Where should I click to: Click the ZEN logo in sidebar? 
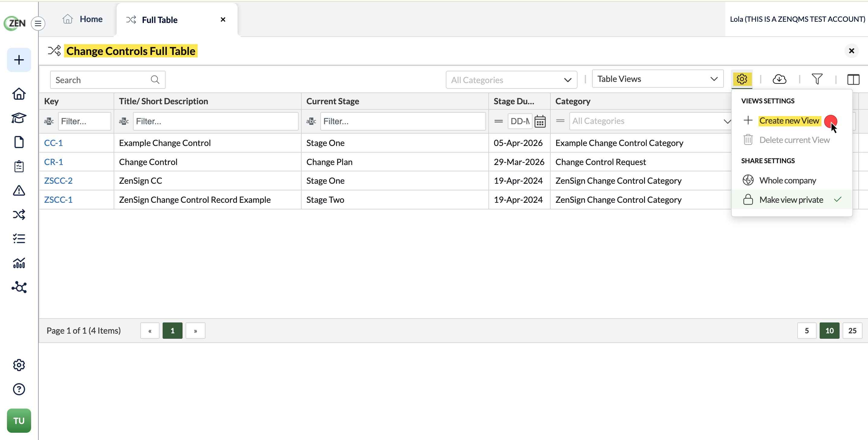[x=15, y=23]
